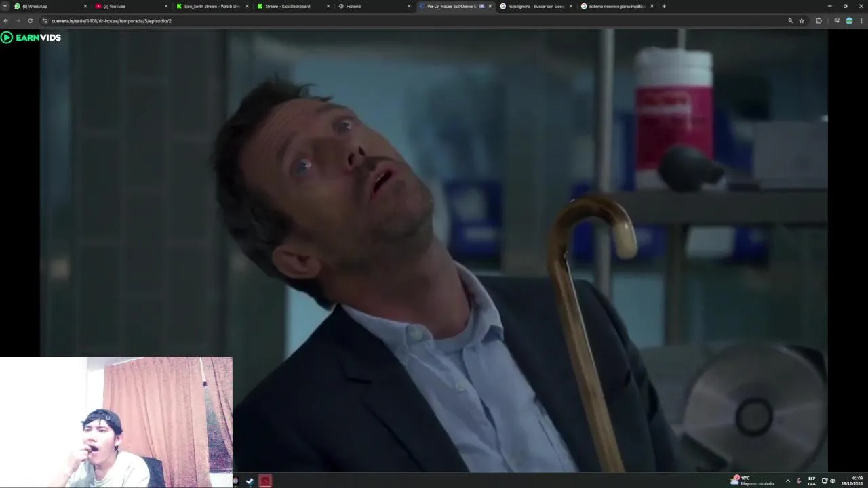The height and width of the screenshot is (488, 868).
Task: Show hidden system tray icons
Action: (787, 481)
